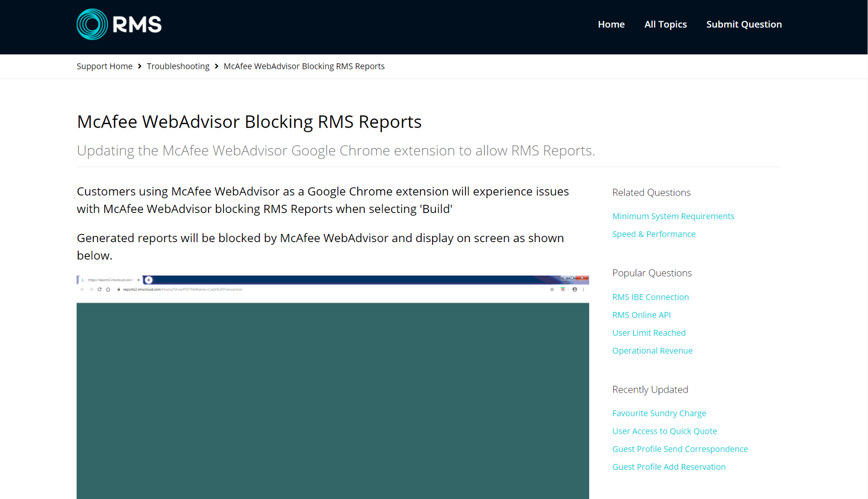
Task: Go to Submit Question page
Action: 744,24
